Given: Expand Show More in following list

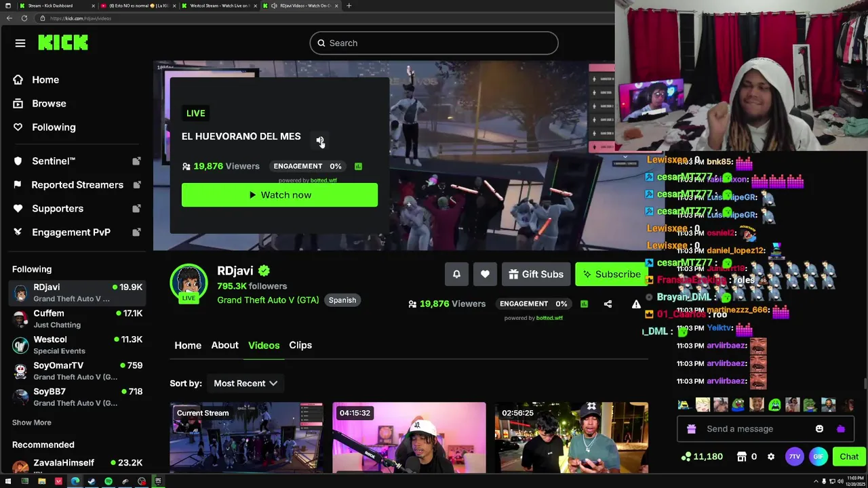Looking at the screenshot, I should (31, 423).
